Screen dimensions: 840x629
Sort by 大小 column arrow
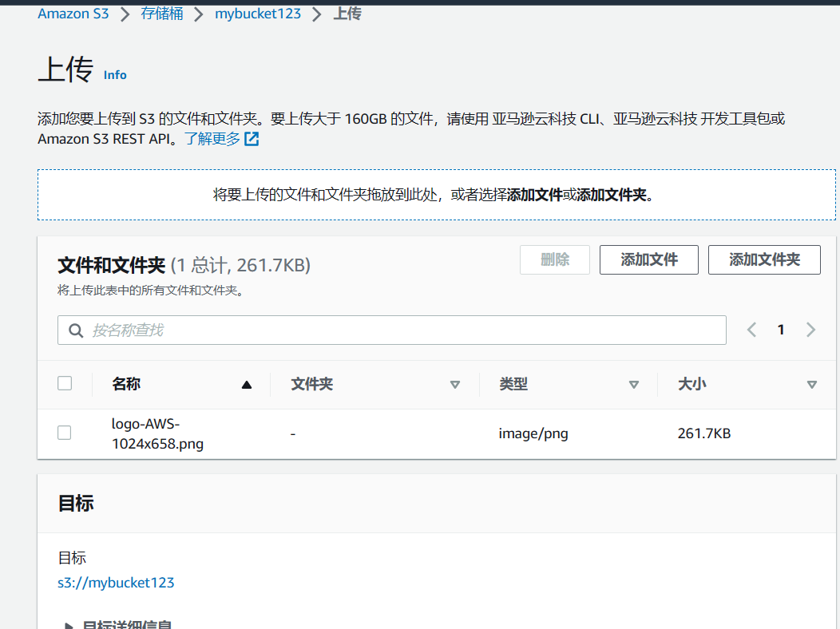(x=811, y=385)
